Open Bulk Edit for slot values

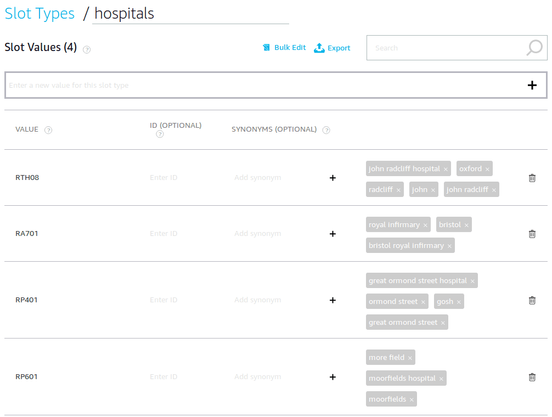284,48
